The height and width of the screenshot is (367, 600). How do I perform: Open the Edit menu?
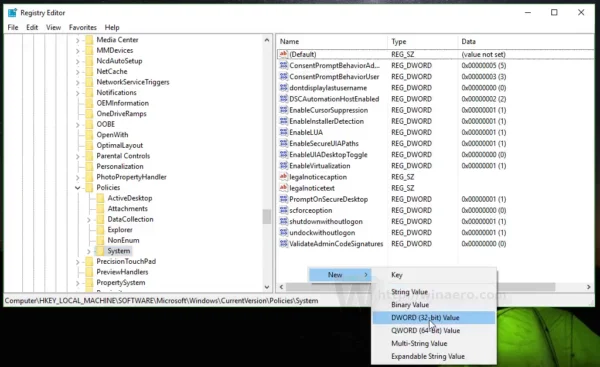[x=32, y=28]
